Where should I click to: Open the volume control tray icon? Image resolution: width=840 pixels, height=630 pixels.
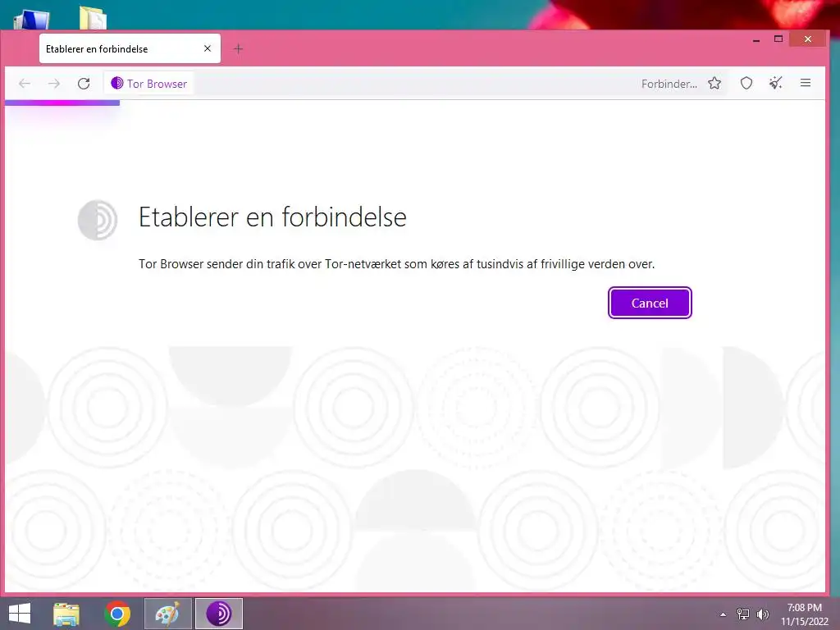click(763, 614)
